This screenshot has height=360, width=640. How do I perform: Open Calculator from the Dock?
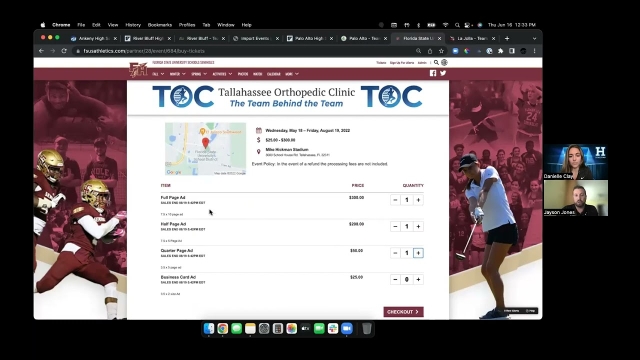[278, 329]
